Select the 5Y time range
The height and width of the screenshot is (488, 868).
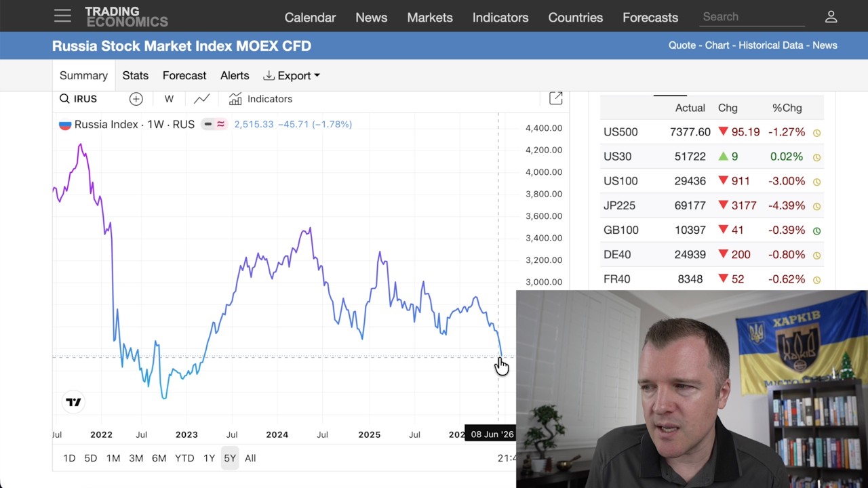pyautogui.click(x=230, y=458)
